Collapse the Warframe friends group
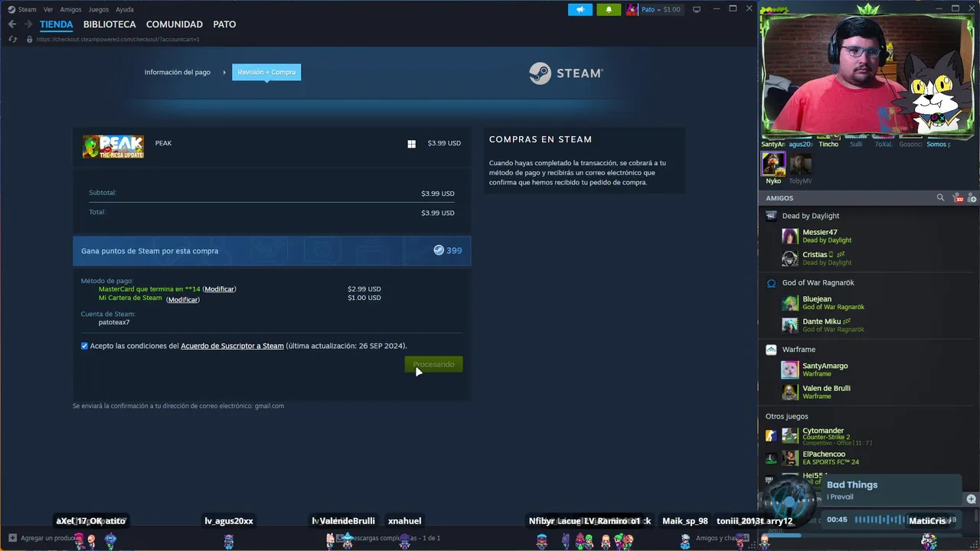 799,349
